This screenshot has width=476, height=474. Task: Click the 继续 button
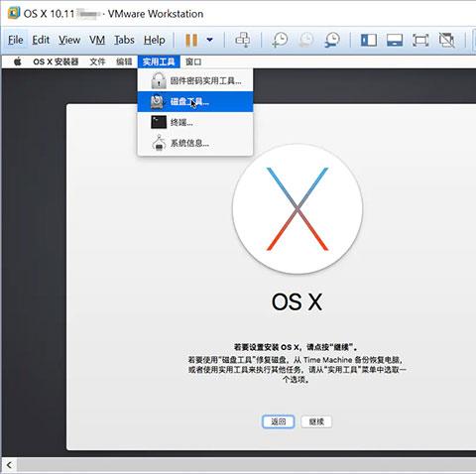316,421
